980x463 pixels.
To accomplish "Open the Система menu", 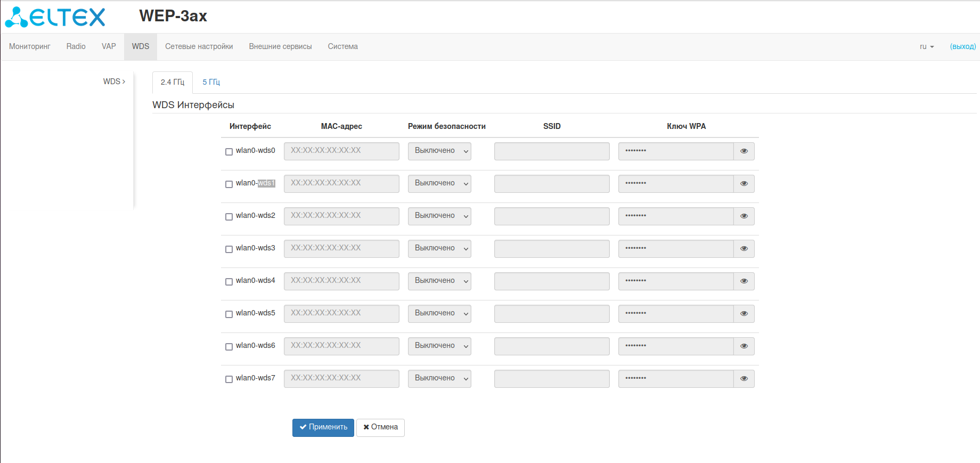I will pyautogui.click(x=343, y=47).
